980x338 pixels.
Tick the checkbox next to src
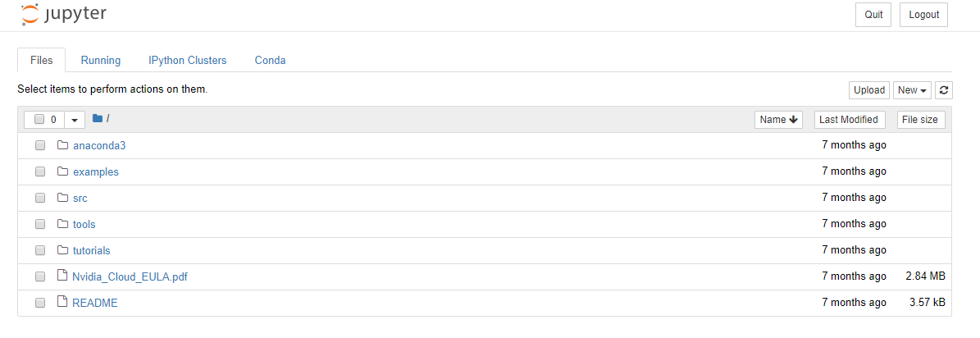click(x=40, y=198)
